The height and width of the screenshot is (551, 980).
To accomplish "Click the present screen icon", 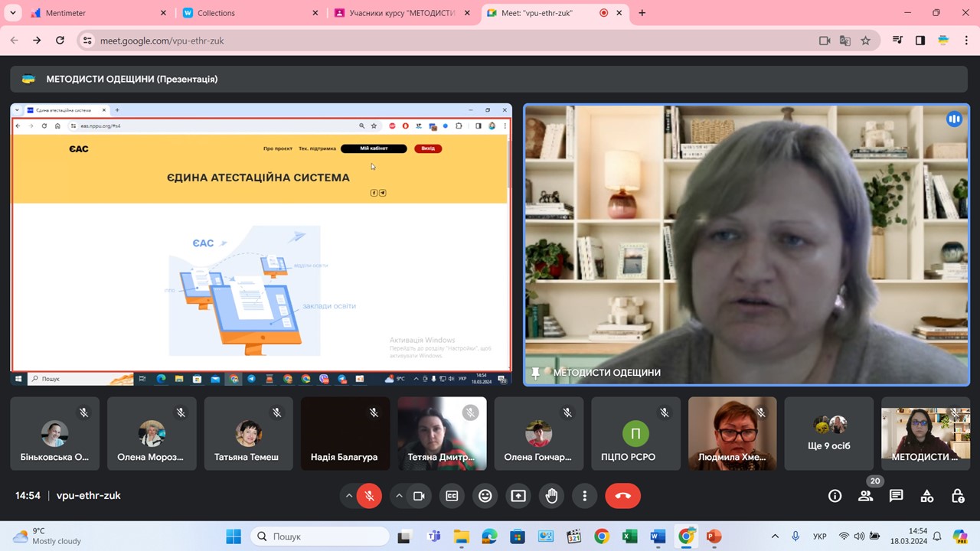I will 518,496.
